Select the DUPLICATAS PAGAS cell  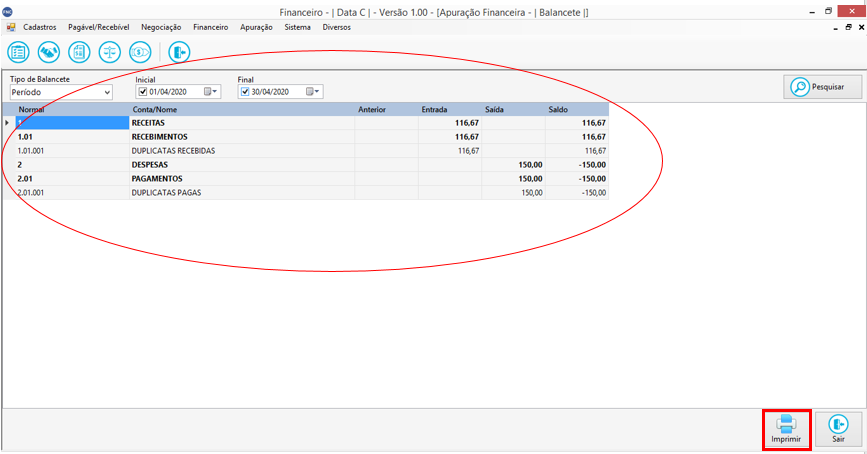point(242,192)
